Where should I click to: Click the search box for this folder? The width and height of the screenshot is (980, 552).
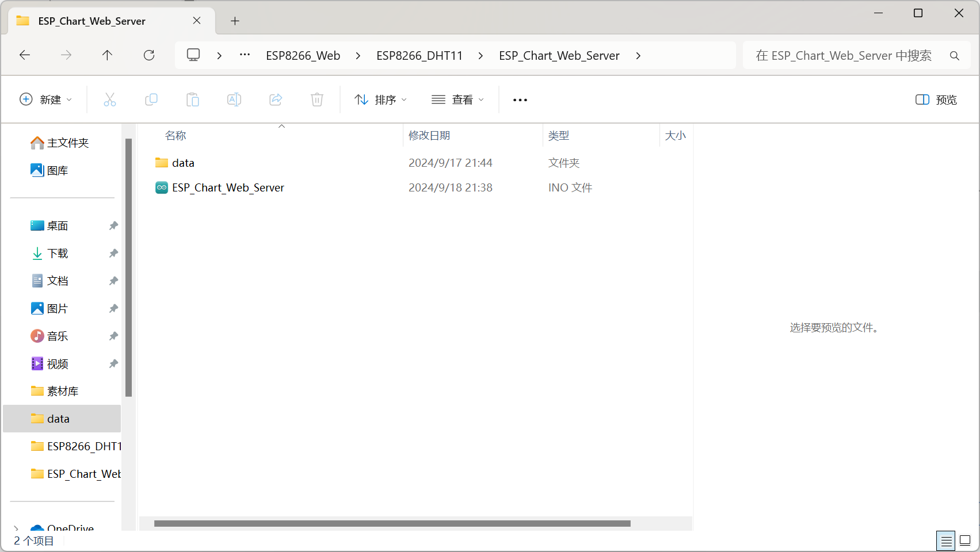coord(846,55)
